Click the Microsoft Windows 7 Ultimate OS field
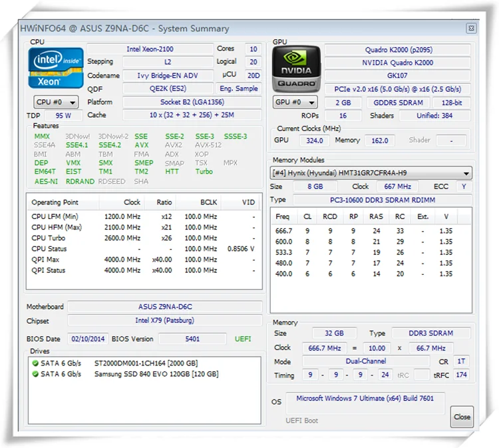This screenshot has height=448, width=499. [365, 403]
